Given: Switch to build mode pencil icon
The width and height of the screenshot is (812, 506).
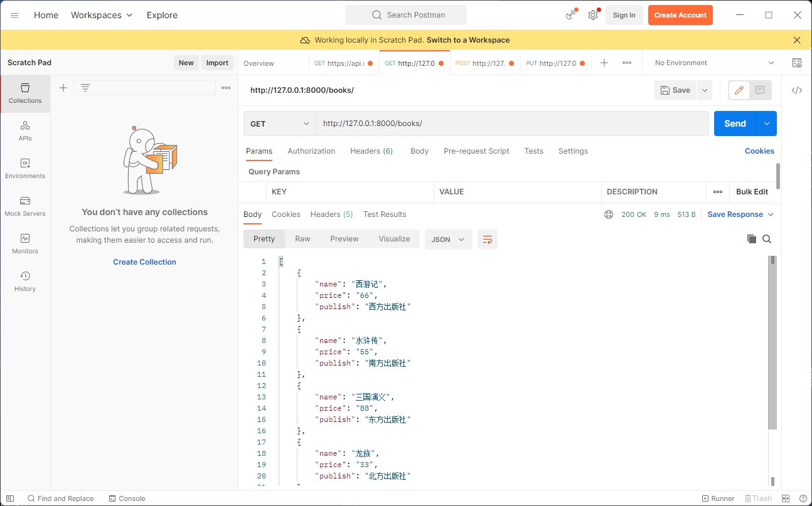Looking at the screenshot, I should click(x=739, y=90).
